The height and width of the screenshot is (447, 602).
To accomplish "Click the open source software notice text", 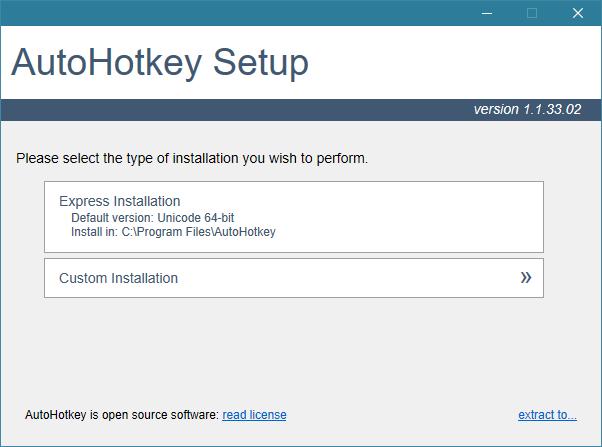I will [121, 415].
